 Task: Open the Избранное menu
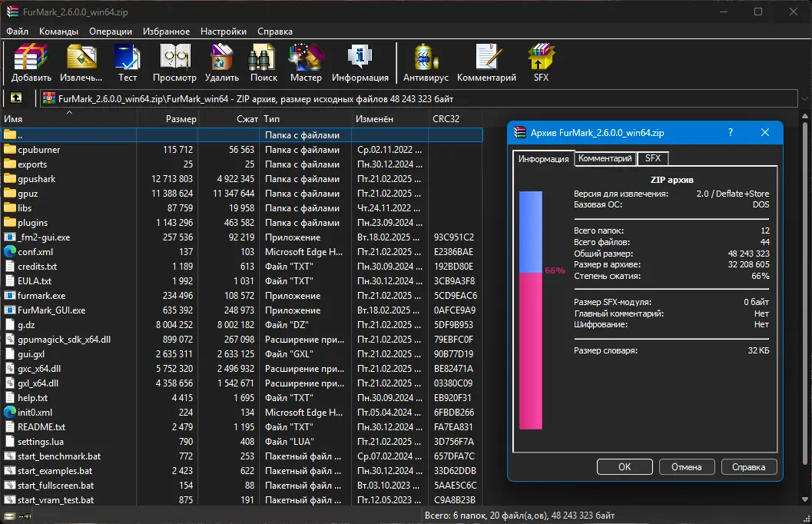pos(166,32)
